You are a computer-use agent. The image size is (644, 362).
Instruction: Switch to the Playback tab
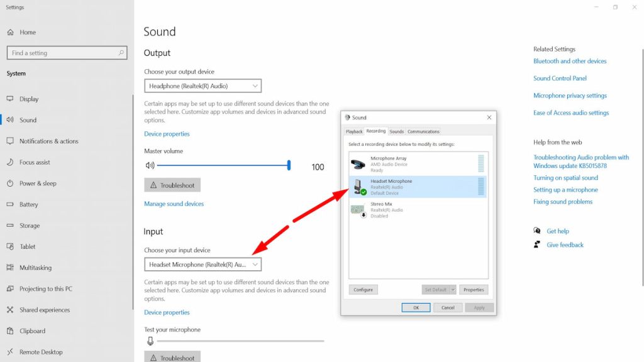click(354, 132)
